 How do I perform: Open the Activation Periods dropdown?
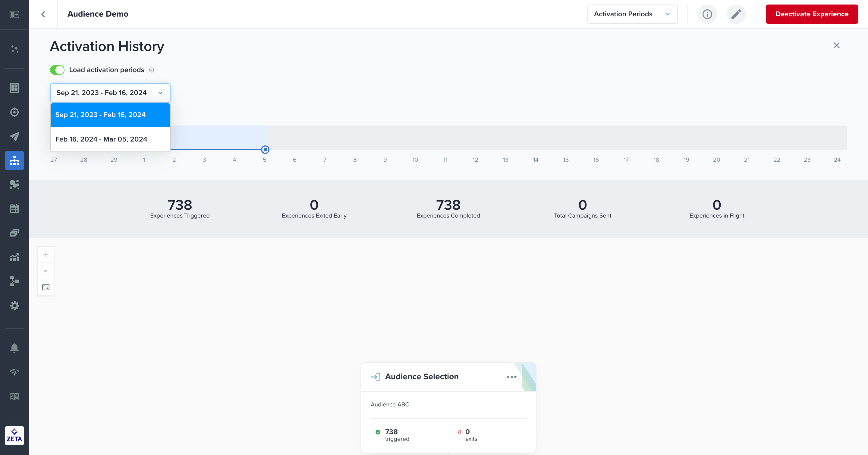point(632,14)
